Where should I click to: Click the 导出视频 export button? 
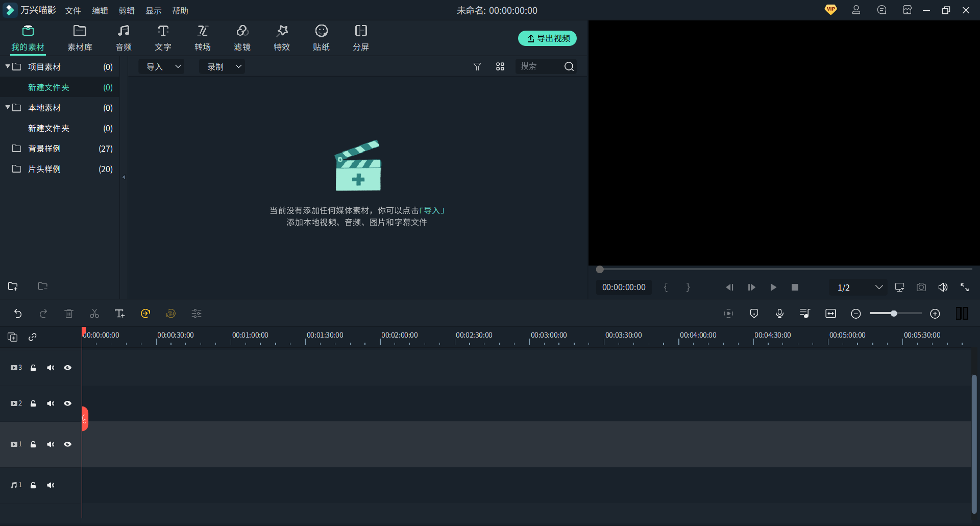pyautogui.click(x=547, y=38)
